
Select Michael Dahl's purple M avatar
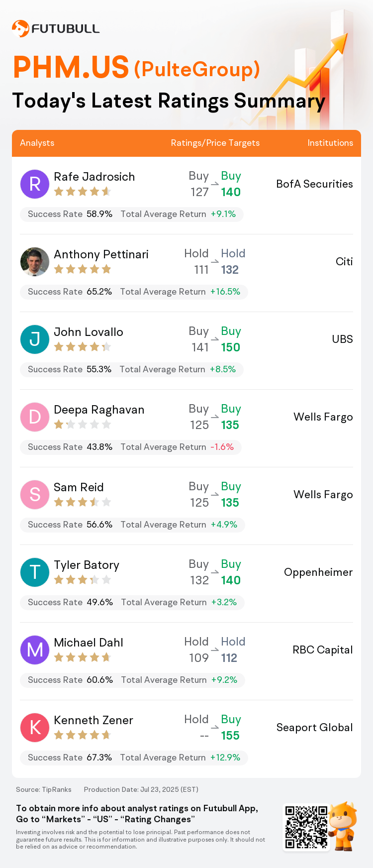(35, 650)
